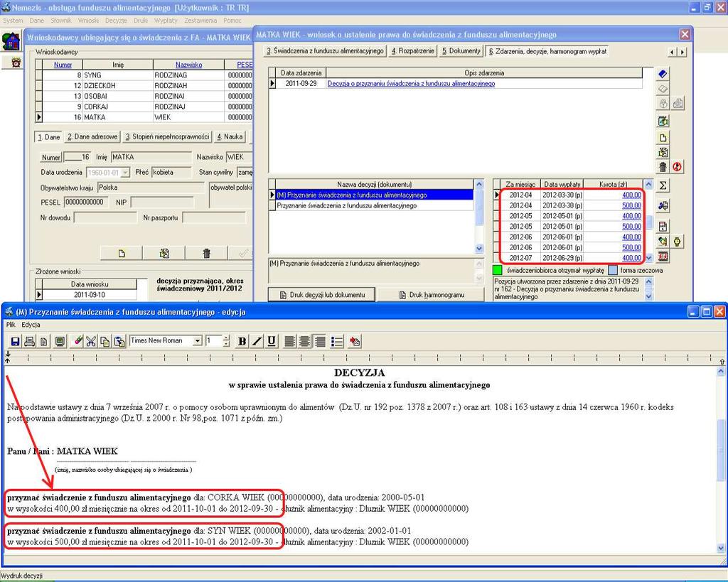Apply italic formatting in the editor toolbar
Screen dimensions: 728x582
[x=257, y=342]
